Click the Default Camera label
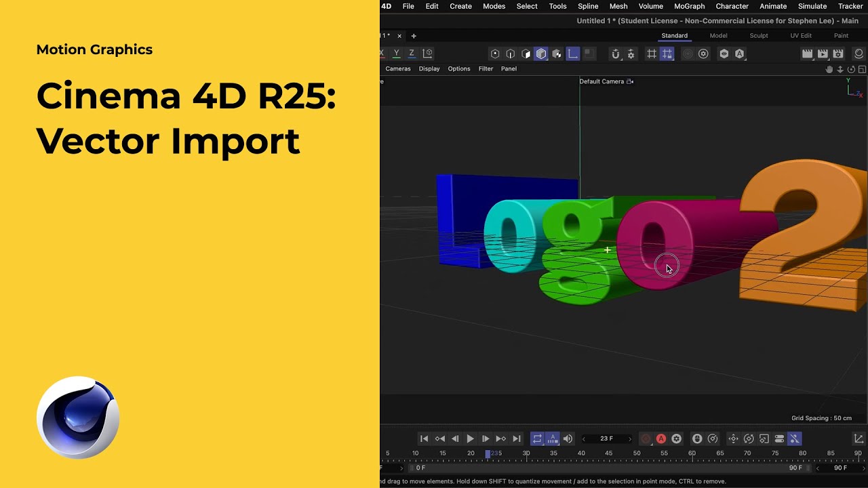Screen dimensions: 868x488 click(x=601, y=81)
